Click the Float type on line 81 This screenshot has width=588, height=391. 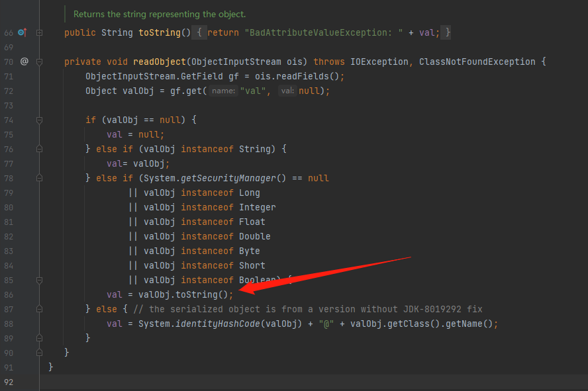click(252, 222)
